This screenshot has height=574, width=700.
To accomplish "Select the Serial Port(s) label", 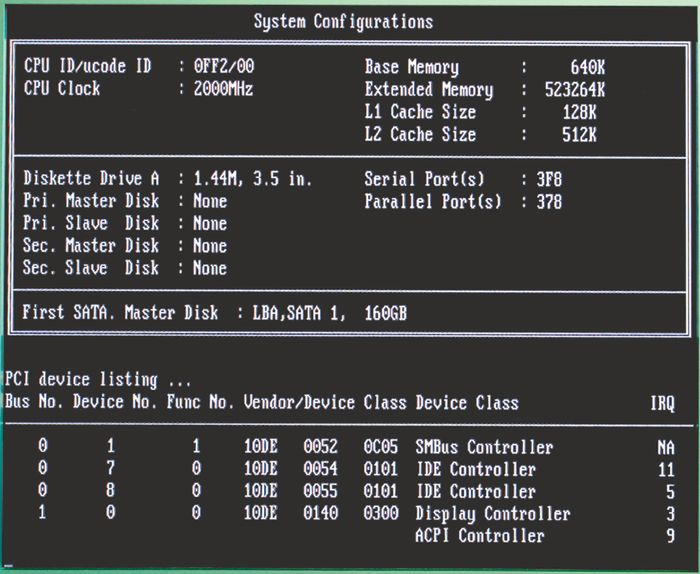I will point(424,179).
